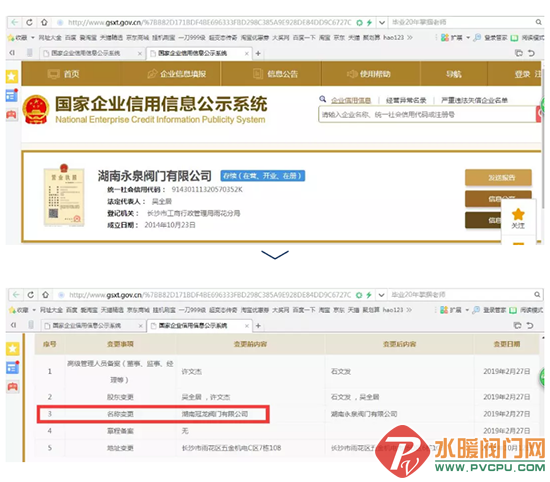The width and height of the screenshot is (550, 482).
Task: Reload page in company-profile browser window
Action: (x=30, y=22)
